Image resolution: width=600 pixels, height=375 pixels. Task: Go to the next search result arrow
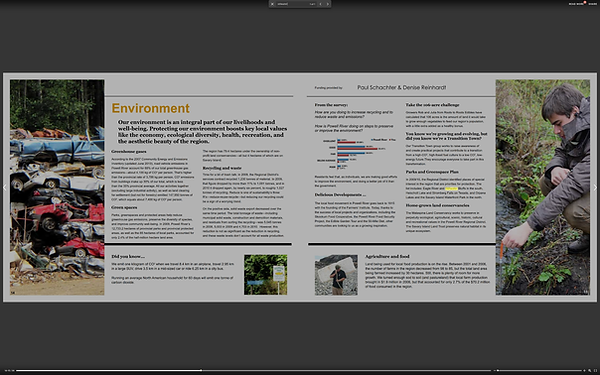(x=328, y=4)
